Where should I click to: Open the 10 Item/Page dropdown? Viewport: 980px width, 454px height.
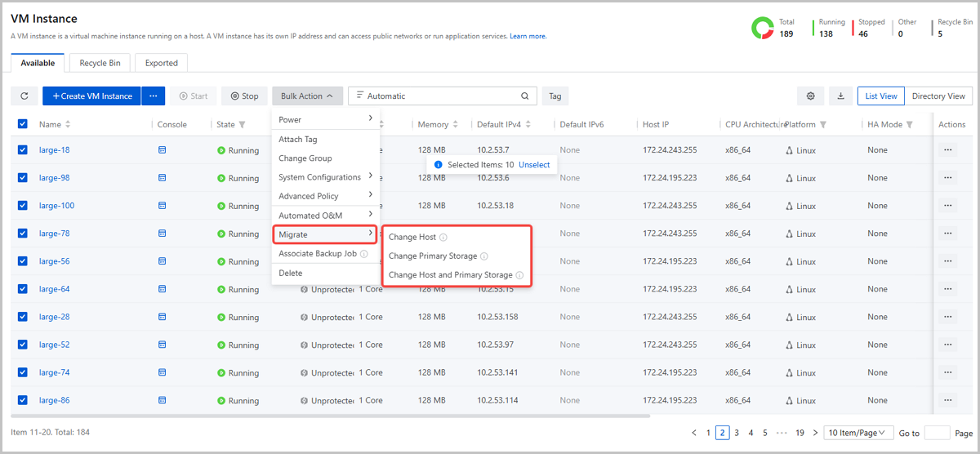tap(857, 433)
